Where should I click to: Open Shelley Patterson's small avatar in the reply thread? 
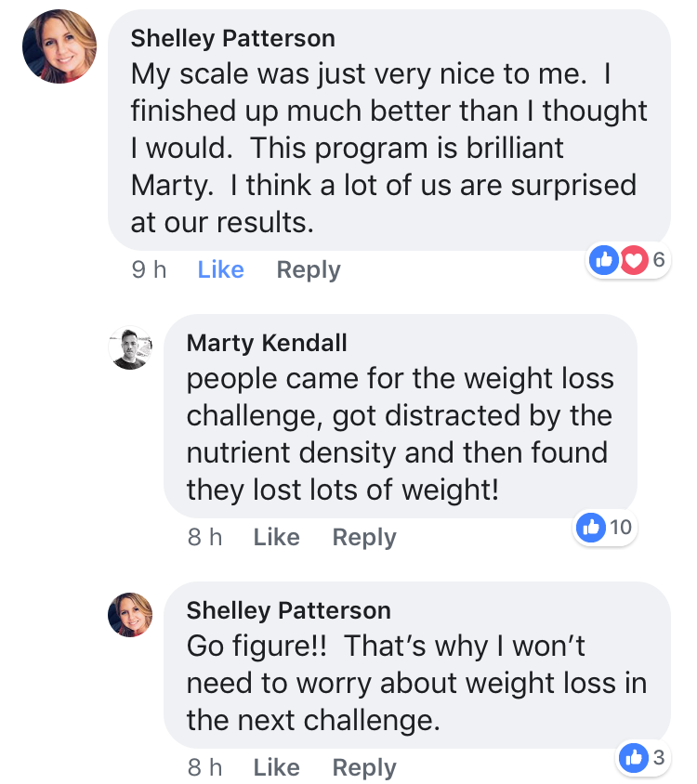coord(130,615)
